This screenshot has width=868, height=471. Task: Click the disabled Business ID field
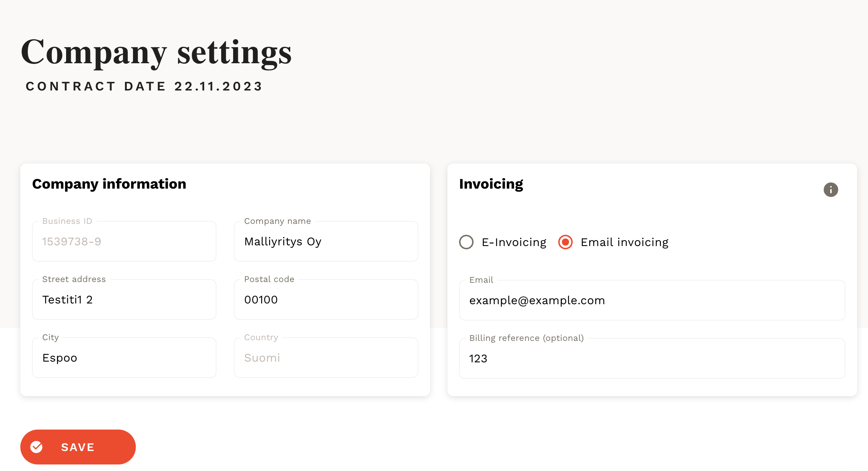click(124, 241)
